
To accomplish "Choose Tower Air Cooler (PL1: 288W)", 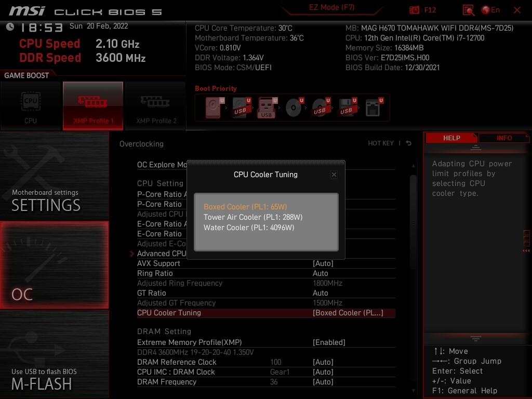I will 253,217.
